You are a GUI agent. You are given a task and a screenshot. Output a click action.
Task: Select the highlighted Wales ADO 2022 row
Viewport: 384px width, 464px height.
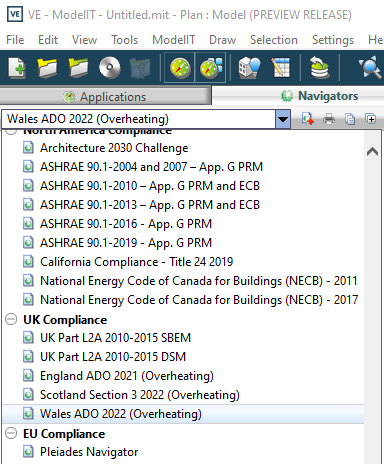click(183, 414)
